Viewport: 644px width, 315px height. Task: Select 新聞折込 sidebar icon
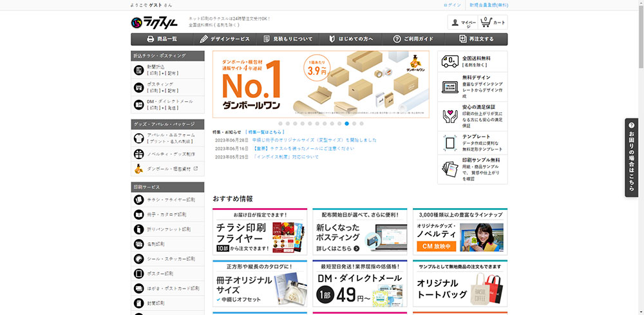[139, 70]
